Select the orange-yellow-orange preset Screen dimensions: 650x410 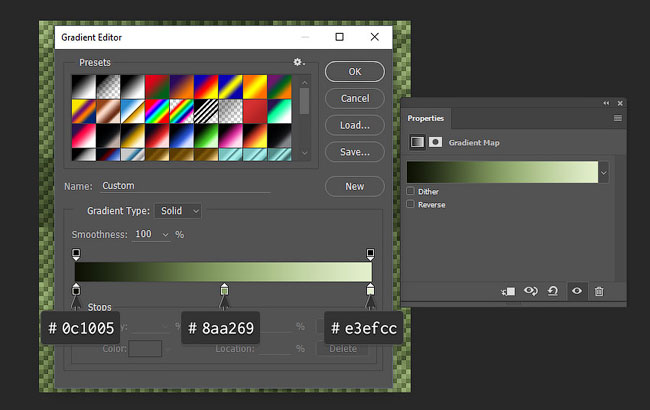tap(255, 87)
